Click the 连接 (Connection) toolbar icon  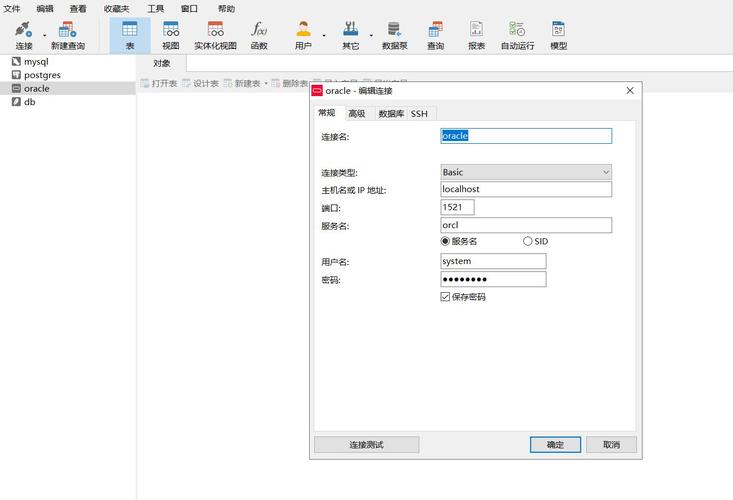pyautogui.click(x=23, y=35)
